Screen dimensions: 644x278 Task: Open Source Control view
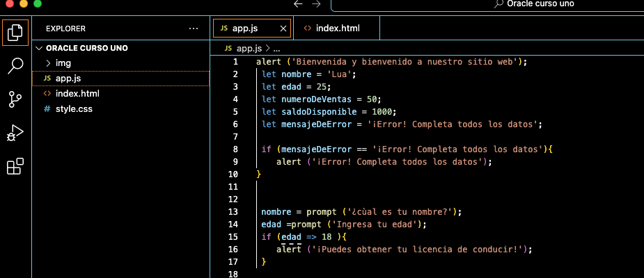click(15, 99)
